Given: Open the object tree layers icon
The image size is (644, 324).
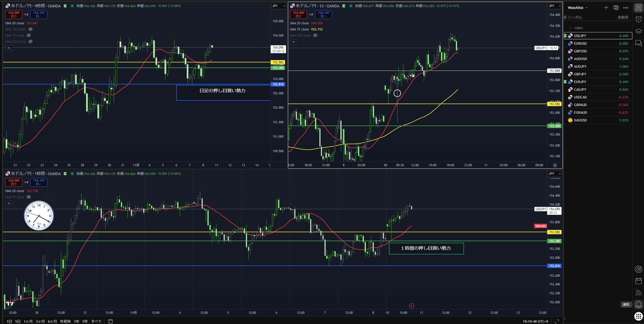Looking at the screenshot, I should (638, 31).
